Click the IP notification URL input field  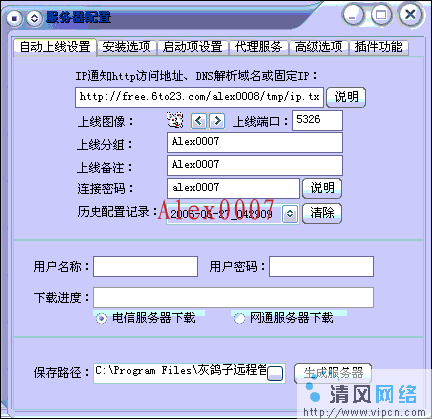199,97
